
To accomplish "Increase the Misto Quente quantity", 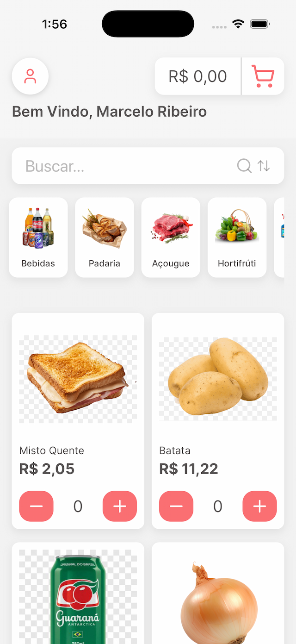I will [x=119, y=506].
